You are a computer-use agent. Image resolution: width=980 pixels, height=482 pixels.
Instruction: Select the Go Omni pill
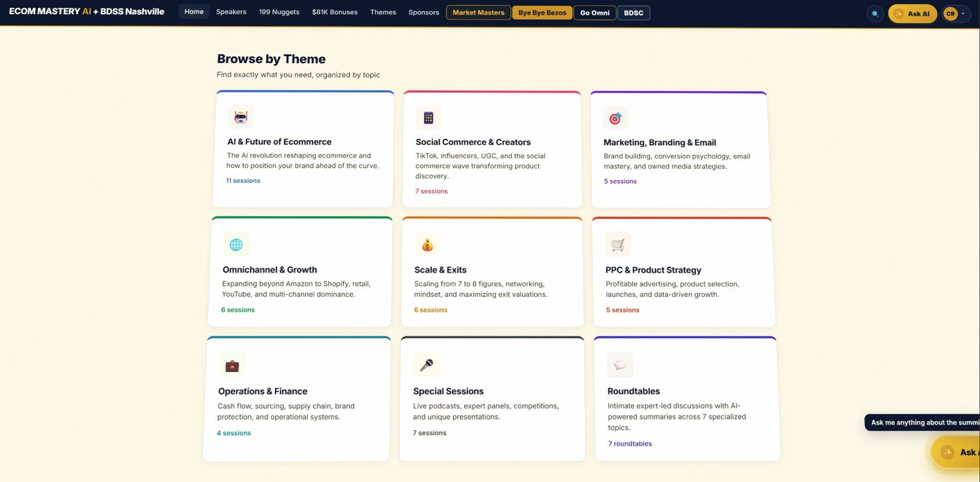[x=595, y=13]
